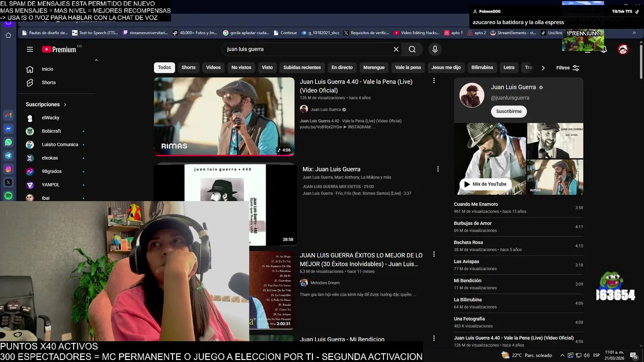
Task: Select the Videos filter chip
Action: click(x=213, y=67)
